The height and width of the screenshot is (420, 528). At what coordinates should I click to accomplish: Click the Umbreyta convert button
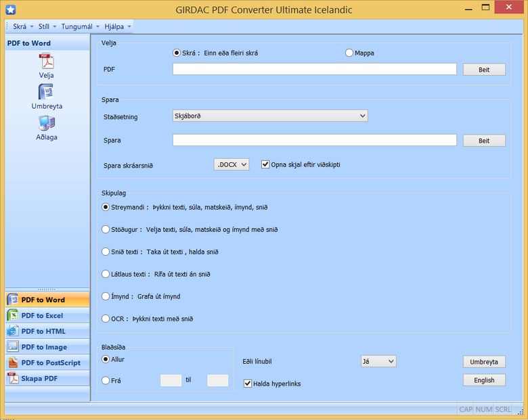pos(484,362)
